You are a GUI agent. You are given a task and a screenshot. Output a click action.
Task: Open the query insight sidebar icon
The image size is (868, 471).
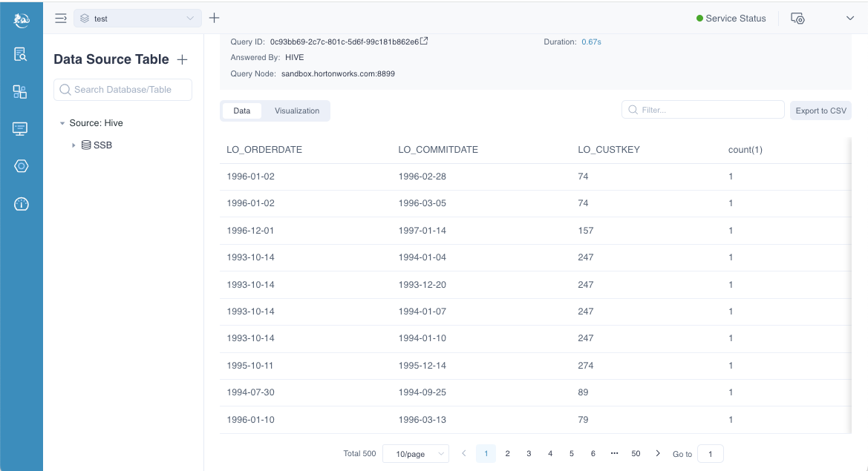(21, 54)
